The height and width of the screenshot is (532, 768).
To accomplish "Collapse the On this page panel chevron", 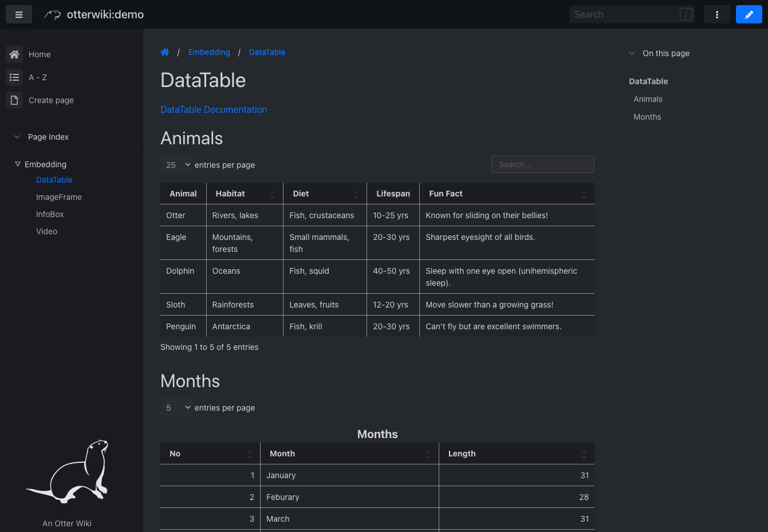I will click(x=632, y=53).
